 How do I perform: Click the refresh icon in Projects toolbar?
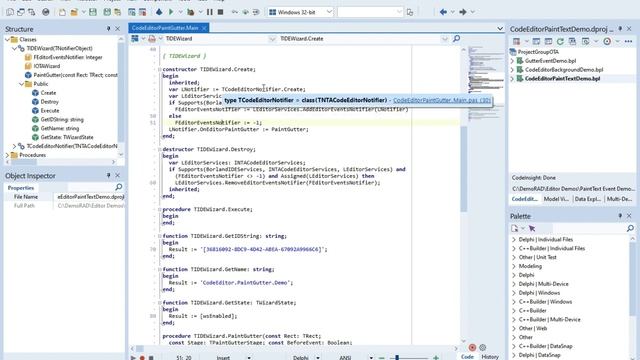560,41
